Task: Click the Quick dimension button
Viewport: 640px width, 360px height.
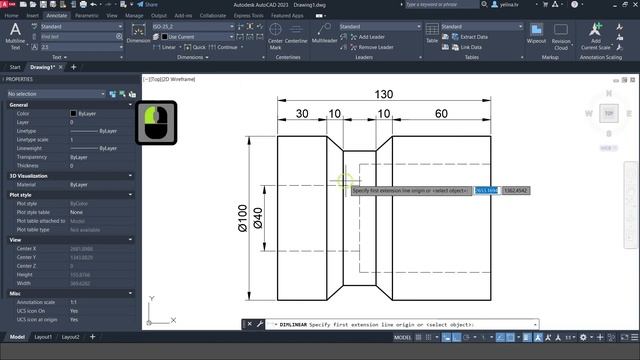Action: pos(195,47)
